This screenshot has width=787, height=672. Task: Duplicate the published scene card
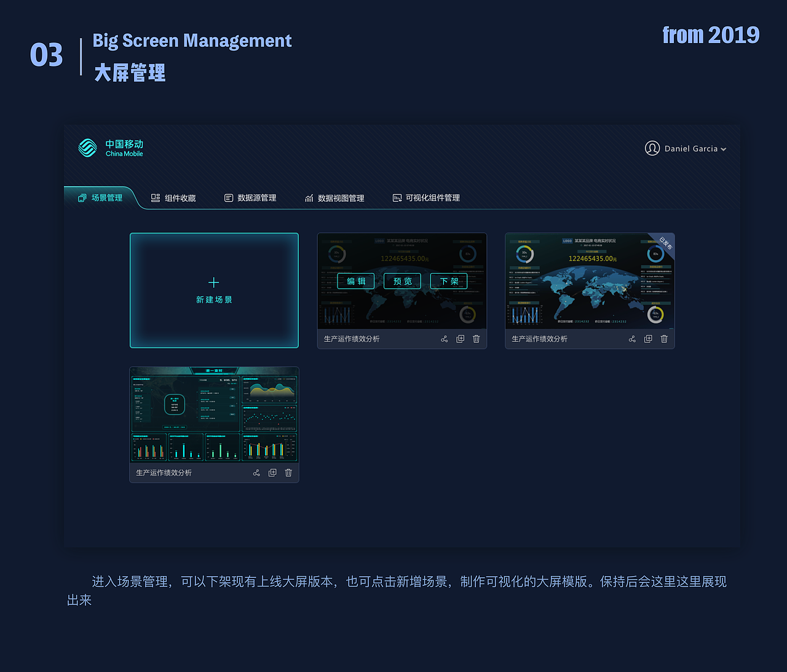coord(648,339)
